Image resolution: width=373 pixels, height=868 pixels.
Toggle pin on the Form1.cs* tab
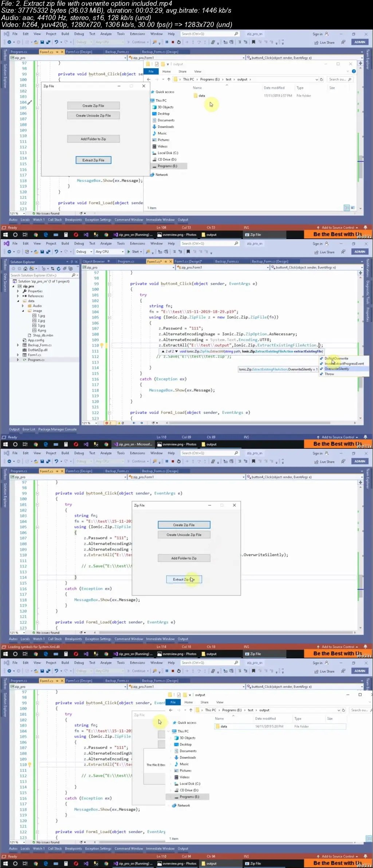click(166, 261)
